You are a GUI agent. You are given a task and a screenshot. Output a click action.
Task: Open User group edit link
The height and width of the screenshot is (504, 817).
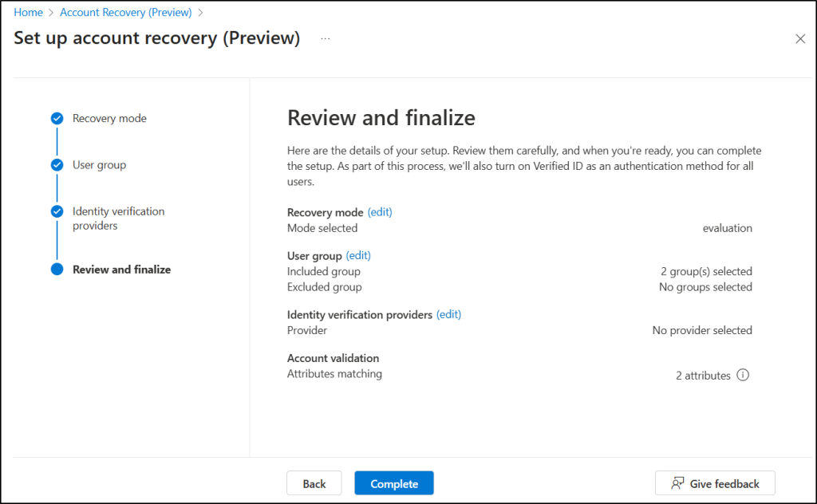357,255
